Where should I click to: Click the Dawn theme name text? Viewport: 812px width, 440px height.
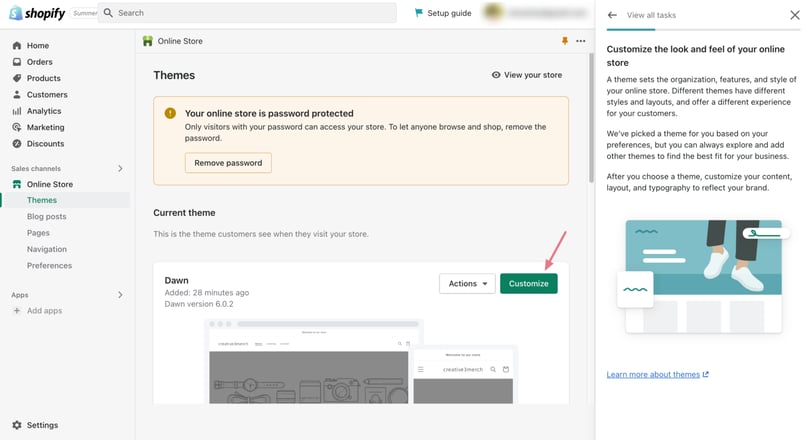pos(177,281)
